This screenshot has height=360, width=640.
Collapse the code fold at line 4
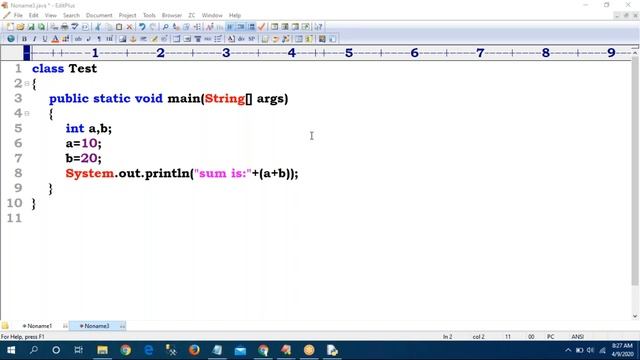click(x=27, y=113)
